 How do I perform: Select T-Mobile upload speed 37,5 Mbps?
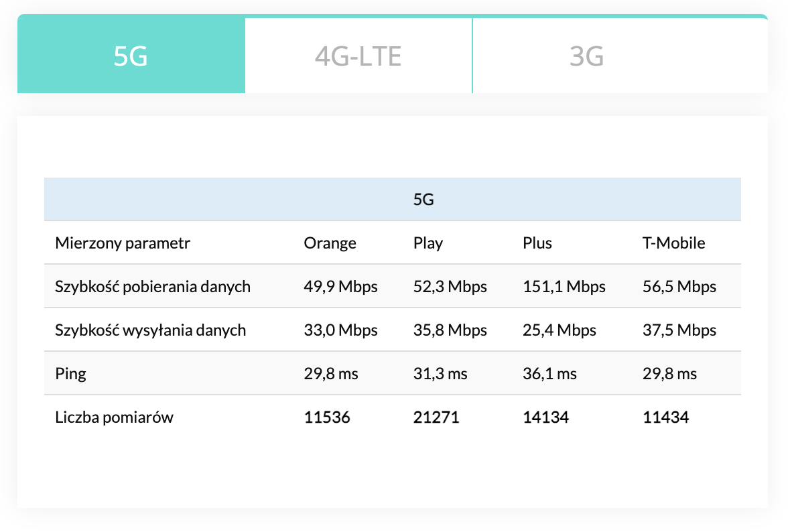[x=679, y=330]
